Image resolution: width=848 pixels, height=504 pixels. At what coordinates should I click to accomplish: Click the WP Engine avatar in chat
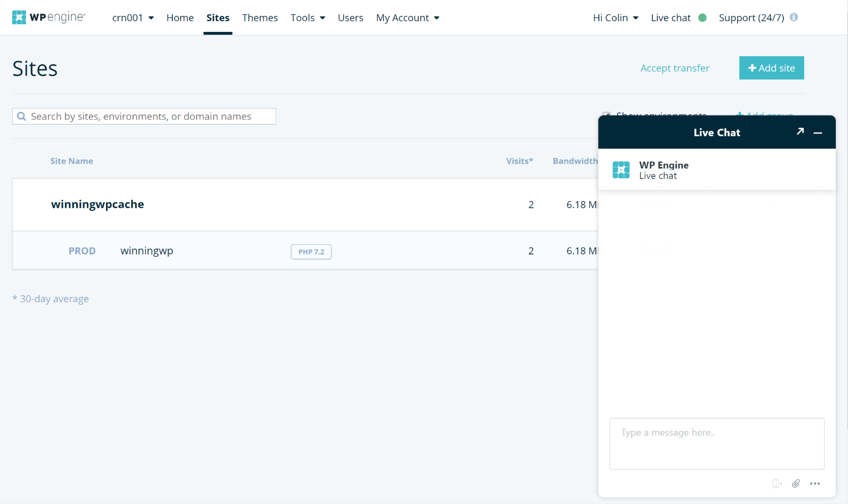[x=621, y=170]
